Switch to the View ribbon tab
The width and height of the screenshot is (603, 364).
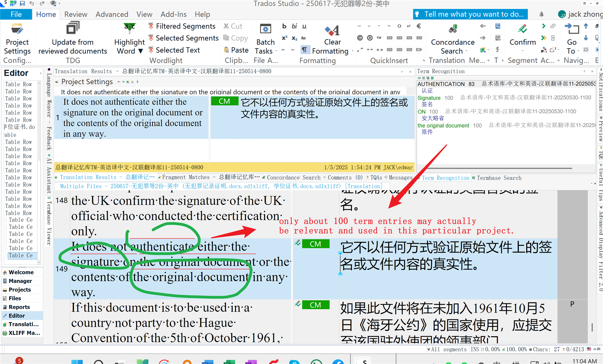[x=144, y=14]
